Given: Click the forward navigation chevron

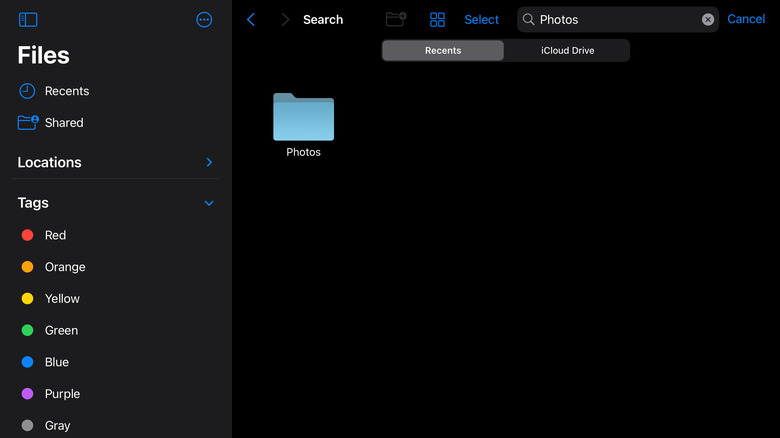Looking at the screenshot, I should tap(285, 19).
